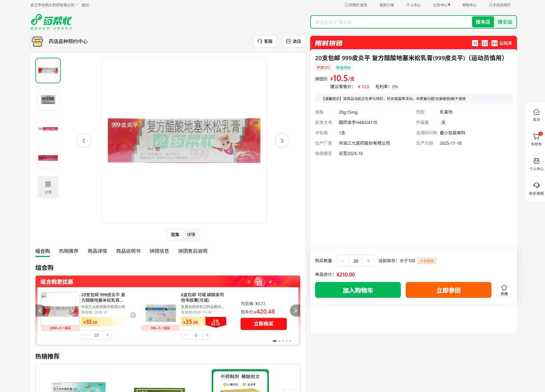Show next product image with right arrow

click(x=282, y=141)
